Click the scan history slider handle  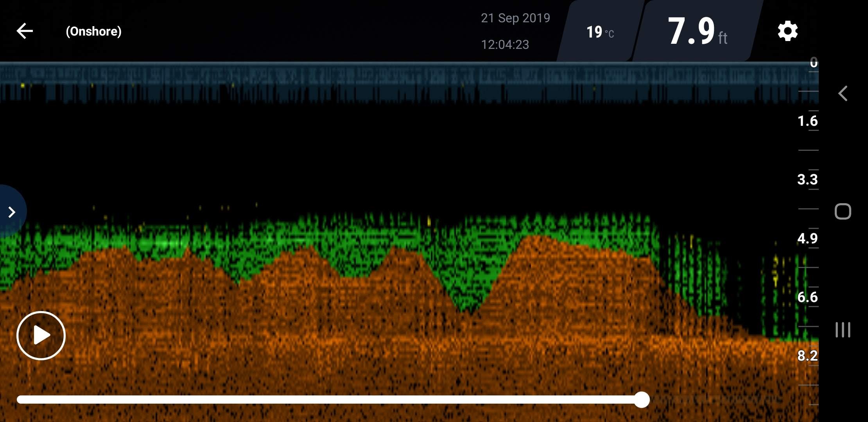[642, 400]
